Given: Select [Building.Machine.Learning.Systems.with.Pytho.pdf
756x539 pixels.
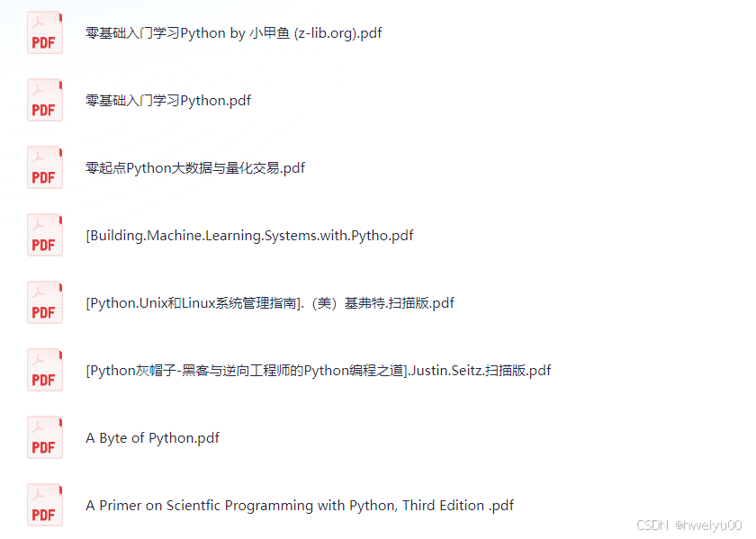Looking at the screenshot, I should pyautogui.click(x=250, y=236).
